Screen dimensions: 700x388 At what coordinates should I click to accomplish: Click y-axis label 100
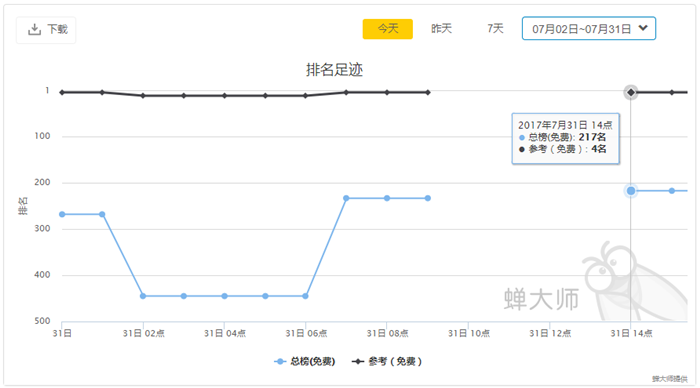42,136
